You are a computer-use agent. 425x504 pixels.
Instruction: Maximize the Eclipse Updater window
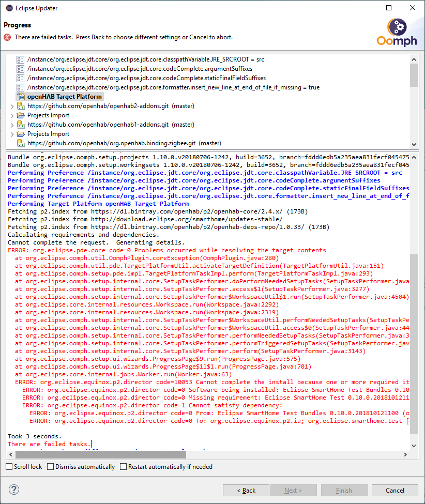(389, 8)
